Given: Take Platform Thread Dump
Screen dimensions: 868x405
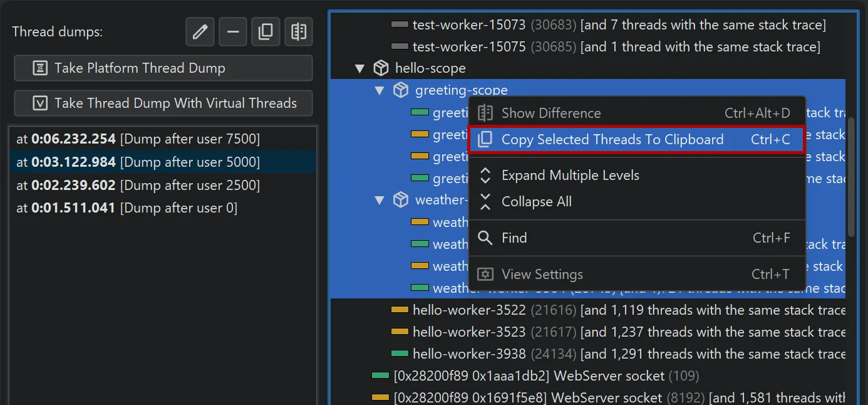Looking at the screenshot, I should click(163, 68).
